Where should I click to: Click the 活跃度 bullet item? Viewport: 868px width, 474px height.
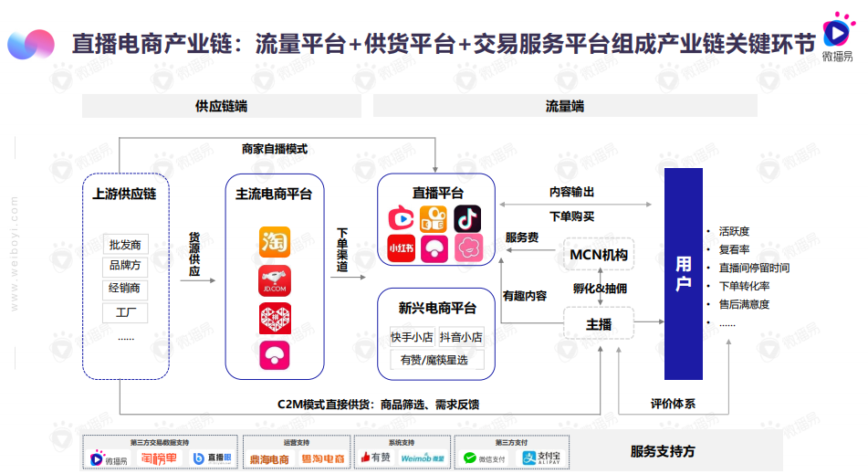734,231
